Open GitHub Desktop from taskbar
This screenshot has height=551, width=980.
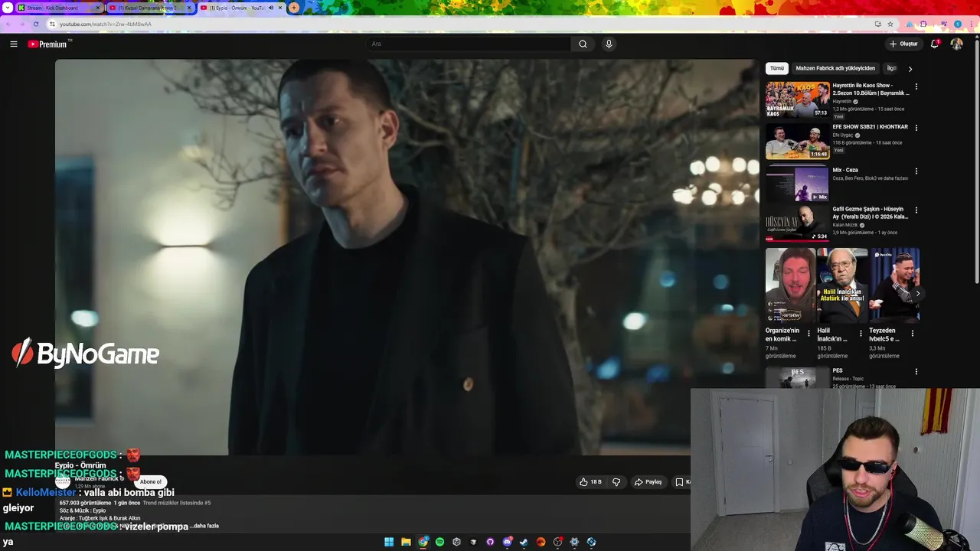(x=490, y=542)
